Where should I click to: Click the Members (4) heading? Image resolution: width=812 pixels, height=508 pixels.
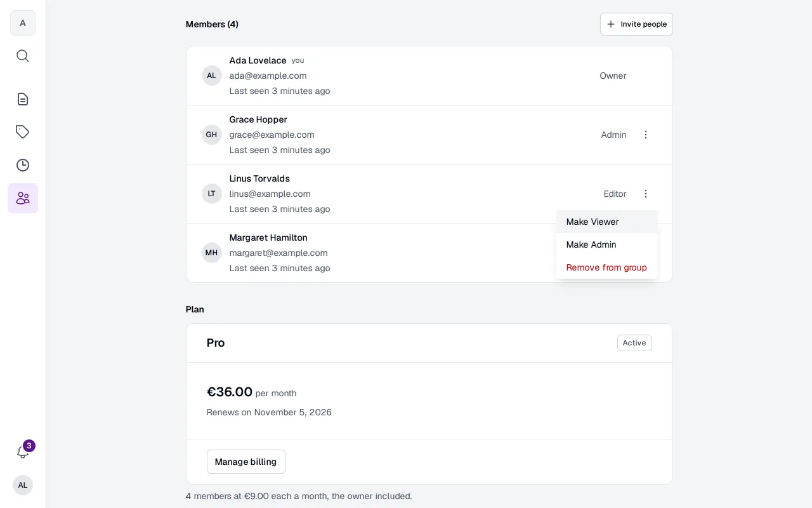point(212,24)
